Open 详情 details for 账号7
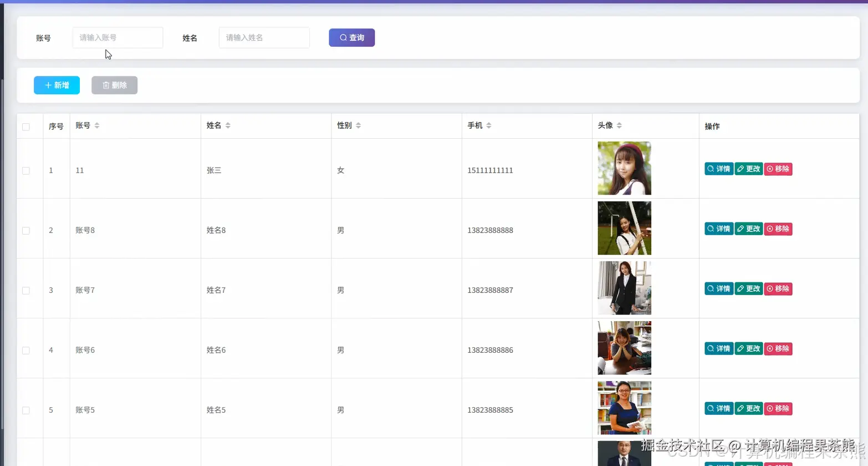Screen dimensions: 868x466 719,288
